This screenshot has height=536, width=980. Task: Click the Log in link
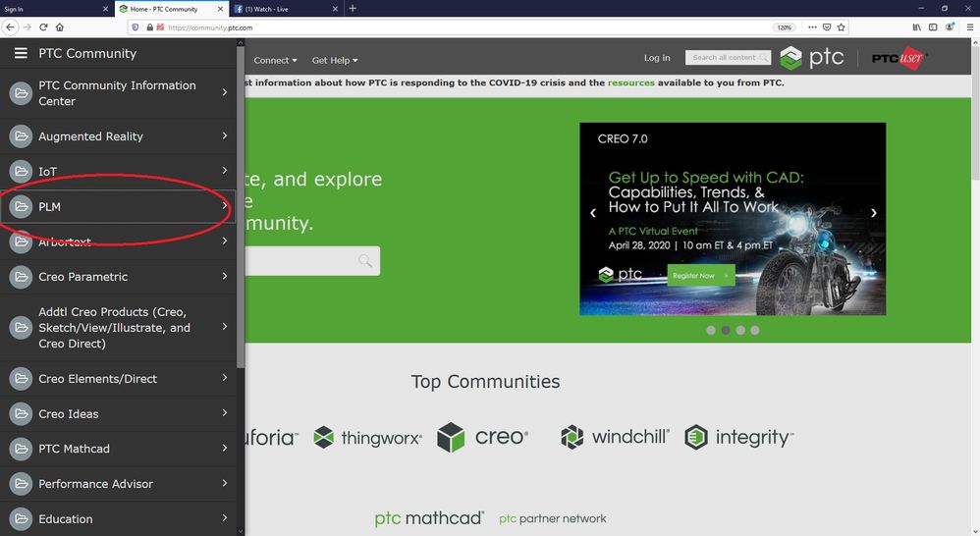[657, 58]
